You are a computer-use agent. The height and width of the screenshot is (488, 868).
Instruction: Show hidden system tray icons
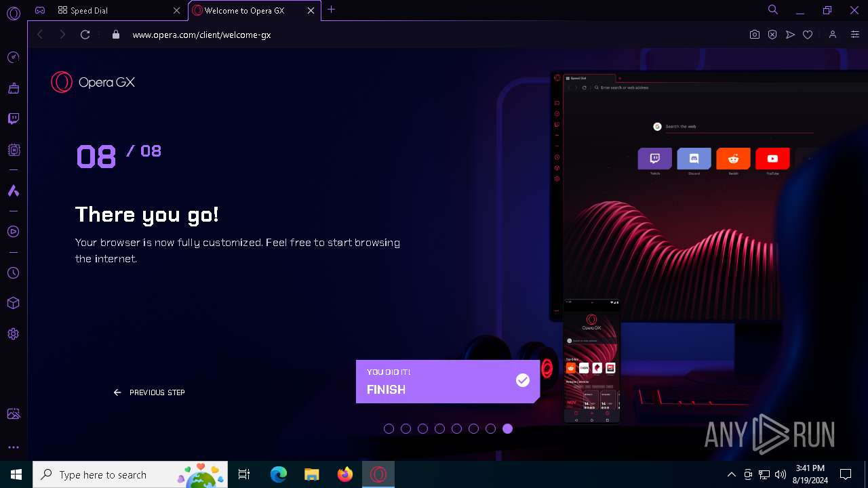(731, 474)
